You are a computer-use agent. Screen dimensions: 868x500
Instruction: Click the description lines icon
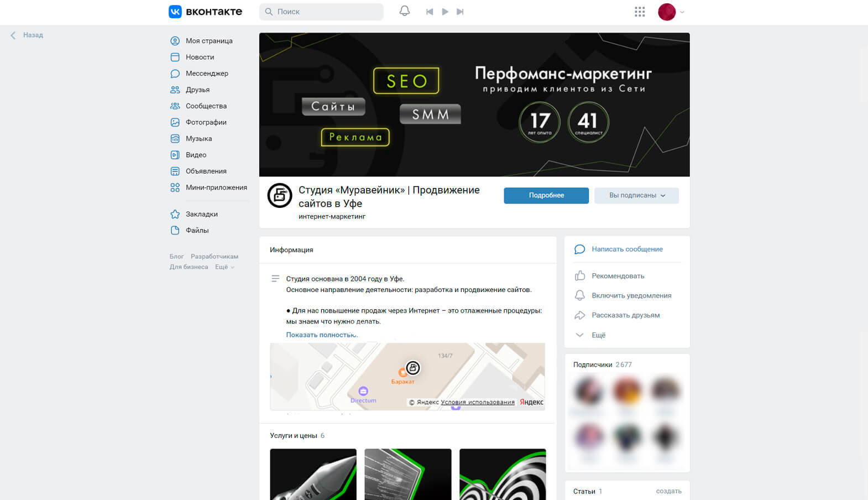(275, 279)
